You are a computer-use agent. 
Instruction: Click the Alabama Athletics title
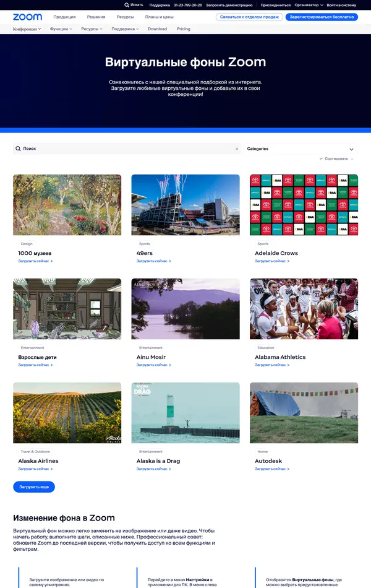click(x=280, y=357)
